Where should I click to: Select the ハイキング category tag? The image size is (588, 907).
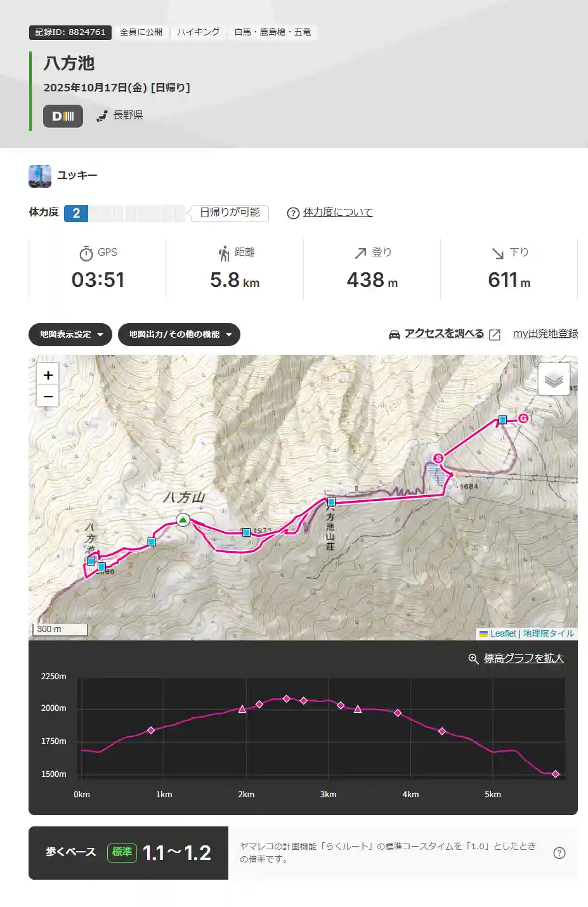198,32
